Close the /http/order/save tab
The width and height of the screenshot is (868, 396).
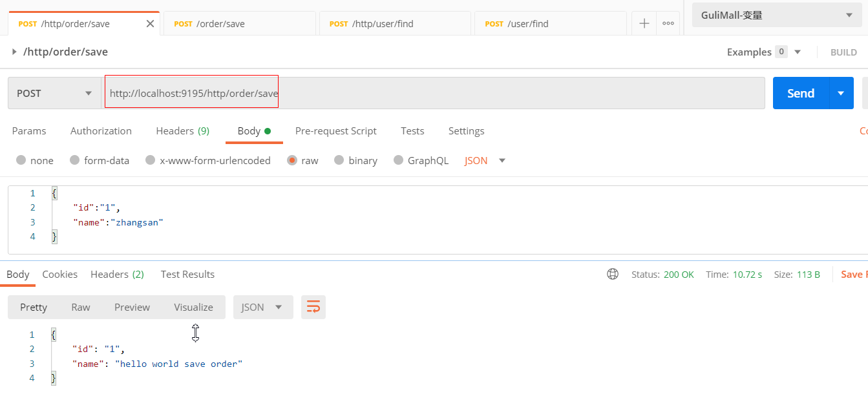[x=150, y=24]
